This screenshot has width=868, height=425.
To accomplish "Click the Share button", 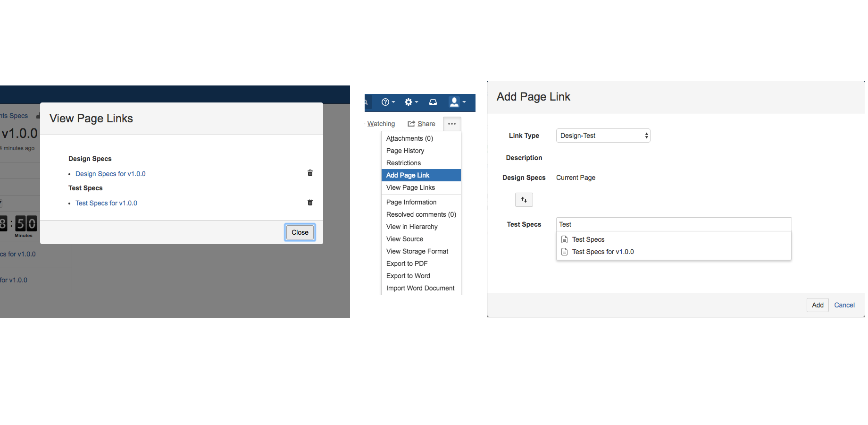I will 421,124.
